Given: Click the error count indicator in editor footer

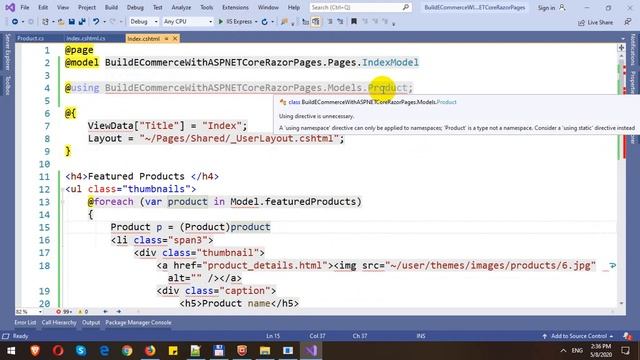Looking at the screenshot, I should click(x=64, y=311).
